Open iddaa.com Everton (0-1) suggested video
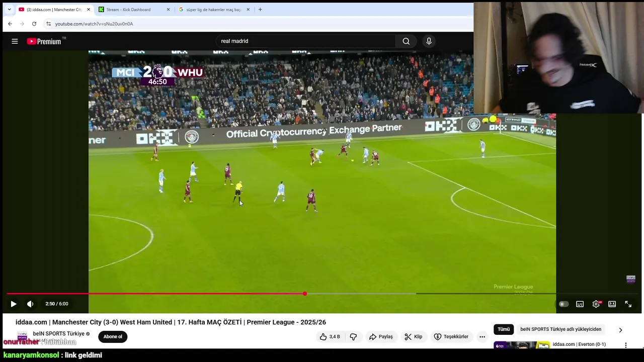Image resolution: width=644 pixels, height=362 pixels. tap(579, 344)
